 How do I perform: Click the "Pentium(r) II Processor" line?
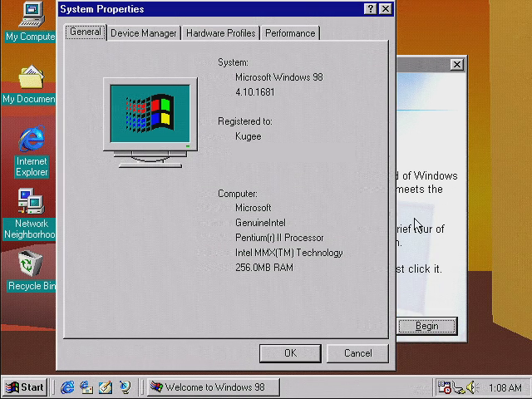(x=279, y=238)
